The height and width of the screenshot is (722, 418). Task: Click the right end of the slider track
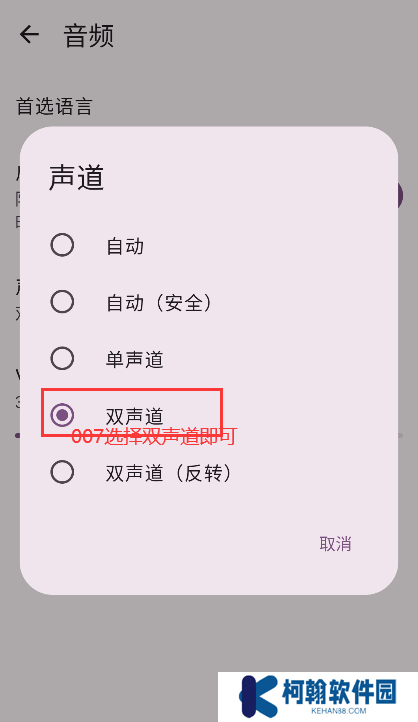[400, 435]
